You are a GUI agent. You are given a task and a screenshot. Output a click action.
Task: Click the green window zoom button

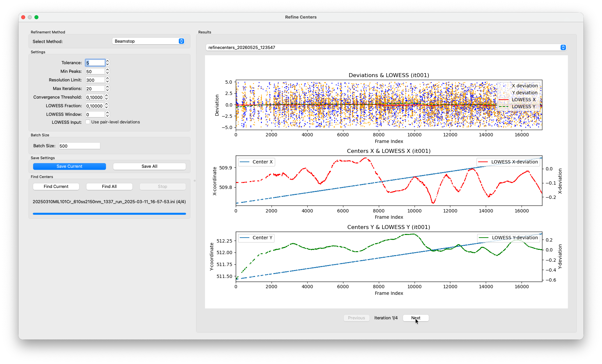36,17
